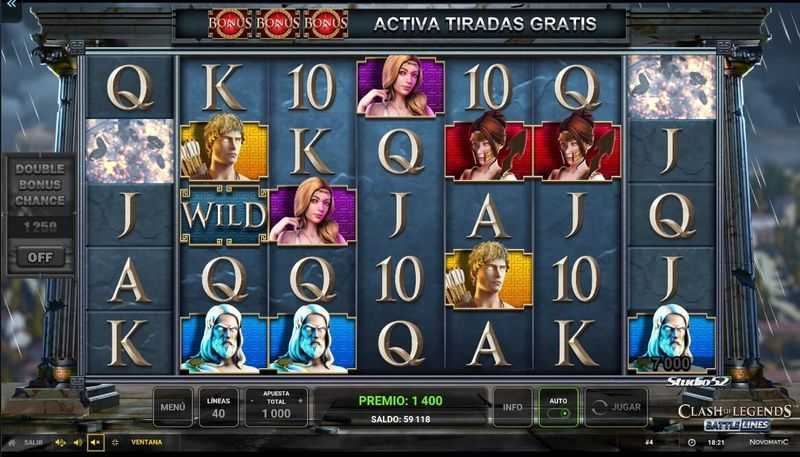This screenshot has height=457, width=800.
Task: Spin the reels with JUGAR
Action: pos(616,407)
